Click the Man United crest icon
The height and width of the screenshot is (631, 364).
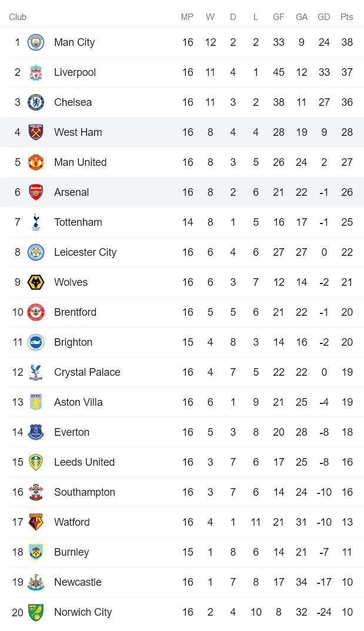(x=36, y=162)
